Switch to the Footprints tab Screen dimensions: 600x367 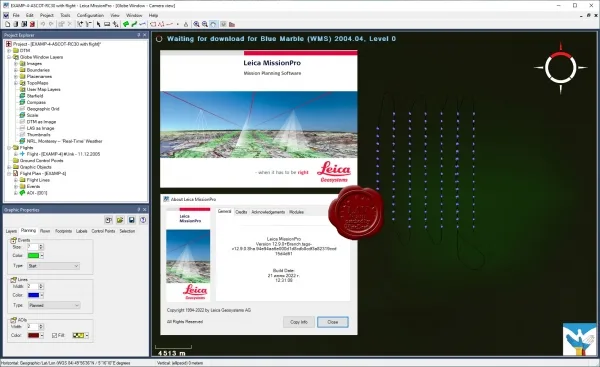click(x=64, y=231)
